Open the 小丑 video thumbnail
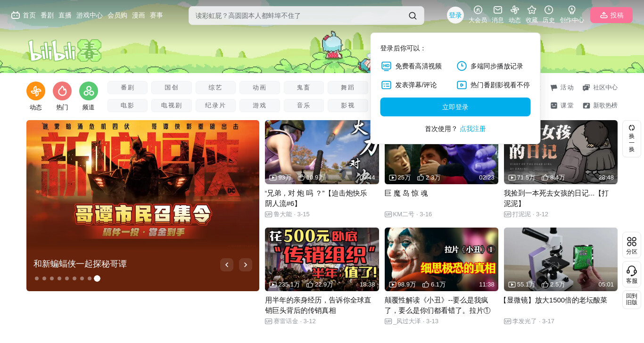Image resolution: width=644 pixels, height=343 pixels. [x=441, y=260]
